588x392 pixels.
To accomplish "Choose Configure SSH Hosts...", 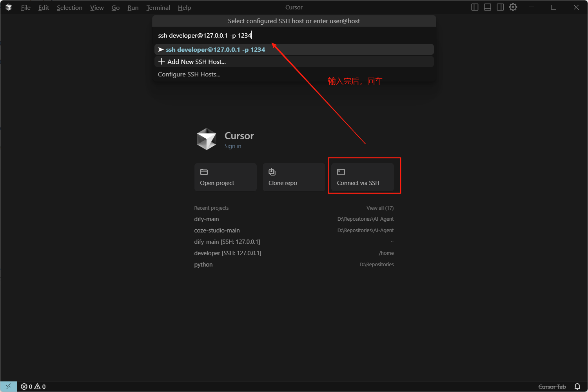I will point(294,74).
